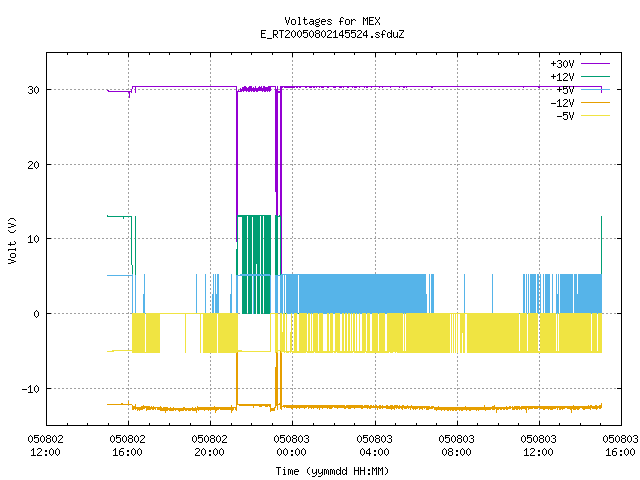Click the x-axis label 050803 00:00

291,446
